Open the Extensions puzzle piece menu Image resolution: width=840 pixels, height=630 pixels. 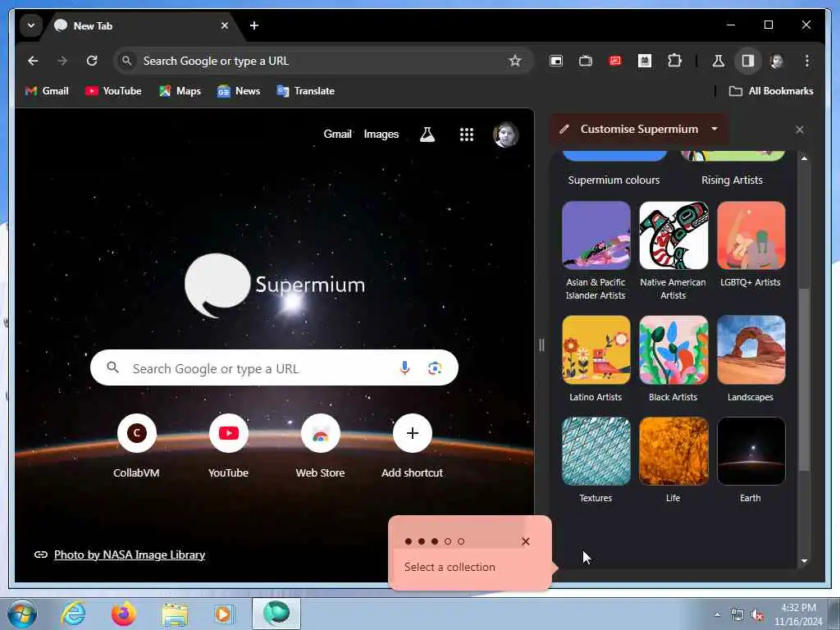click(x=674, y=61)
